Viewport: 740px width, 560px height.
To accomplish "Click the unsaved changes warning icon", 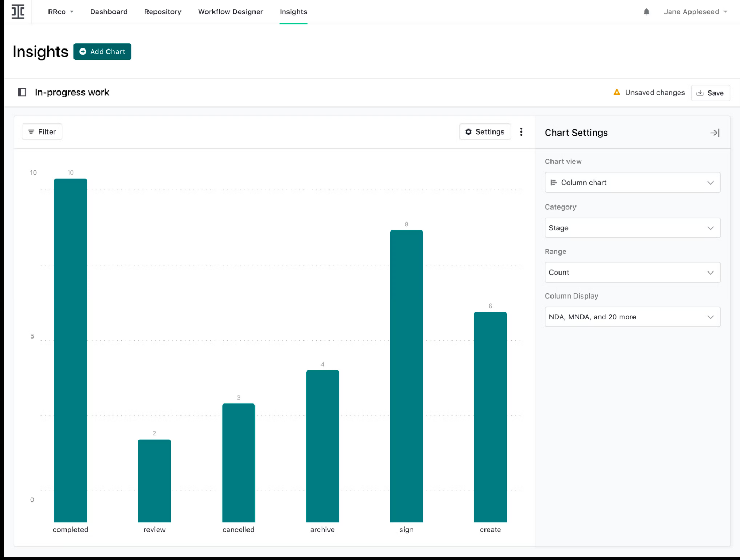I will [616, 93].
